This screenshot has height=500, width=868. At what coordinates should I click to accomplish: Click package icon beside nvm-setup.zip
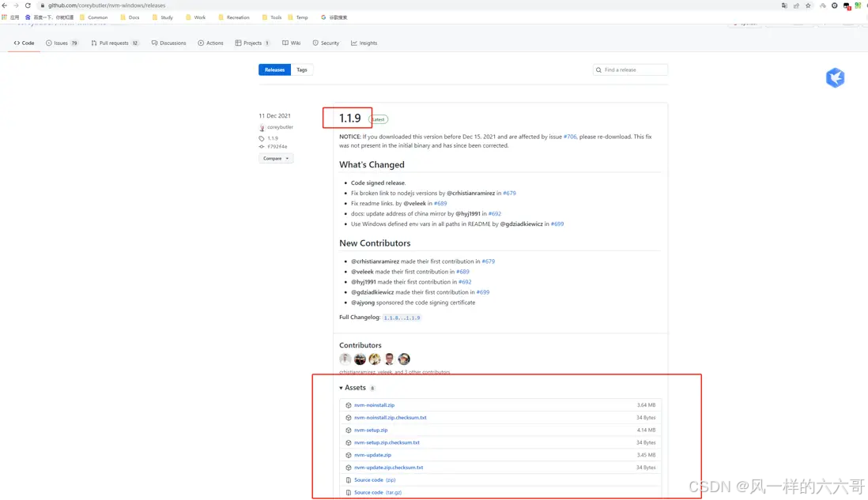point(348,430)
